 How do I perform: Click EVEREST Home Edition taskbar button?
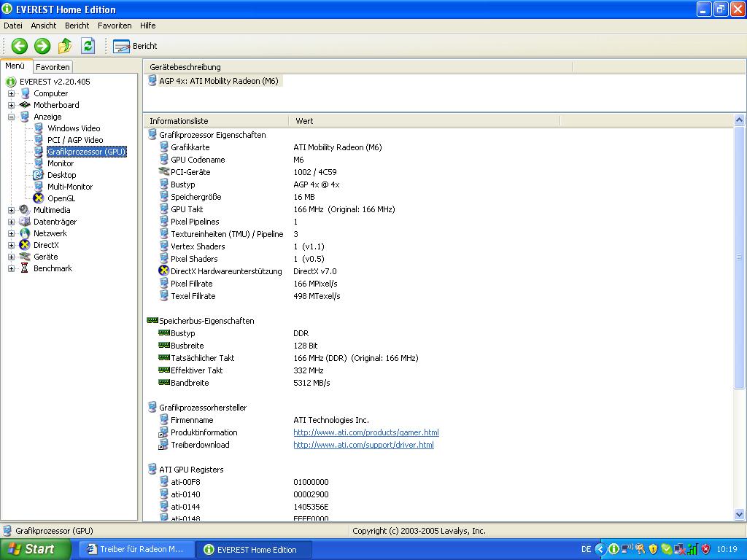pos(255,550)
